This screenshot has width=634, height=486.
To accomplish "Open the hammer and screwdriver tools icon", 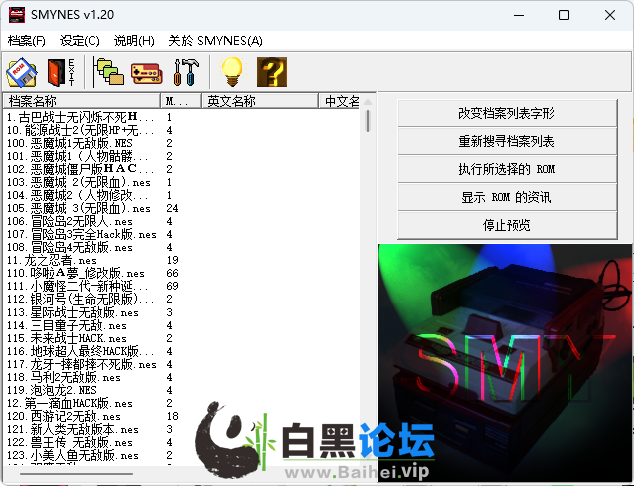I will pyautogui.click(x=186, y=72).
